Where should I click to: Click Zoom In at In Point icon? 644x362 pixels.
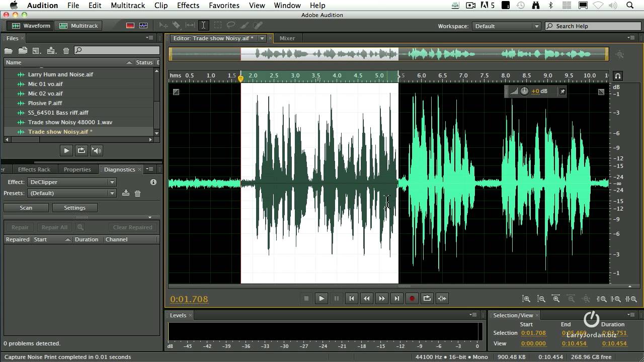coord(601,299)
